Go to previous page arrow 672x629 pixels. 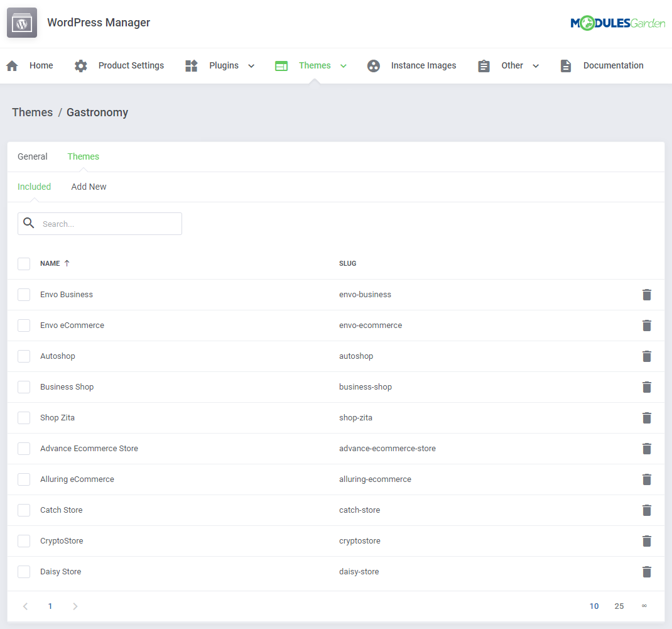coord(25,606)
